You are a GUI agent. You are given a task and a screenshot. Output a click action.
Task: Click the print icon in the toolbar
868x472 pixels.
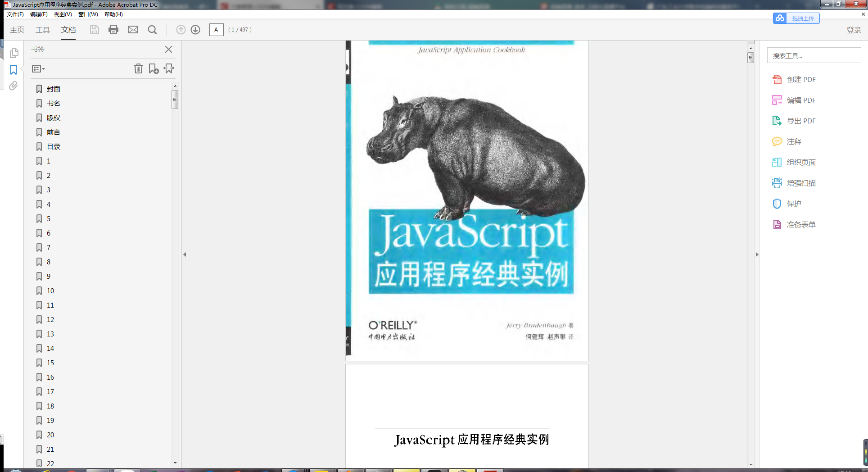coord(113,29)
